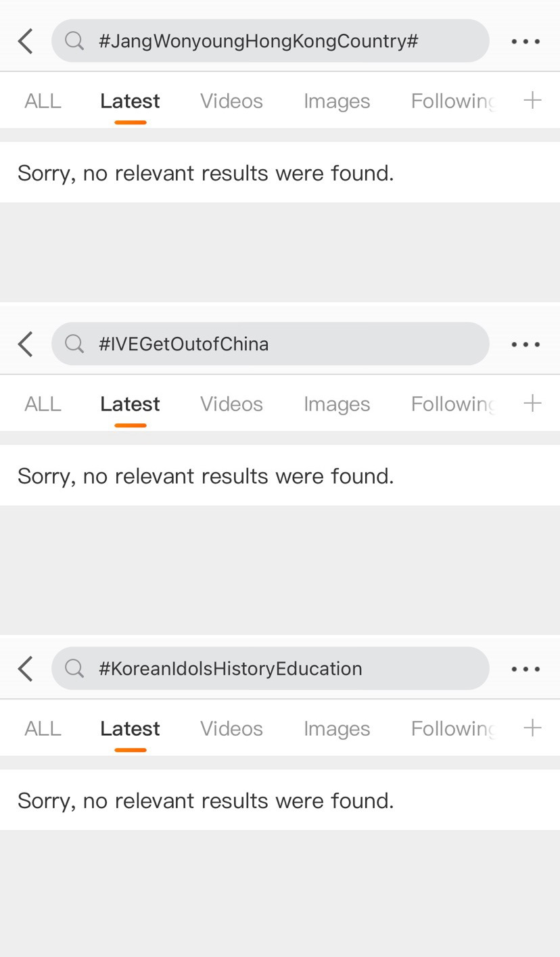Select Images tab under IVEGetOutofChina search
The width and height of the screenshot is (560, 957).
coord(336,404)
